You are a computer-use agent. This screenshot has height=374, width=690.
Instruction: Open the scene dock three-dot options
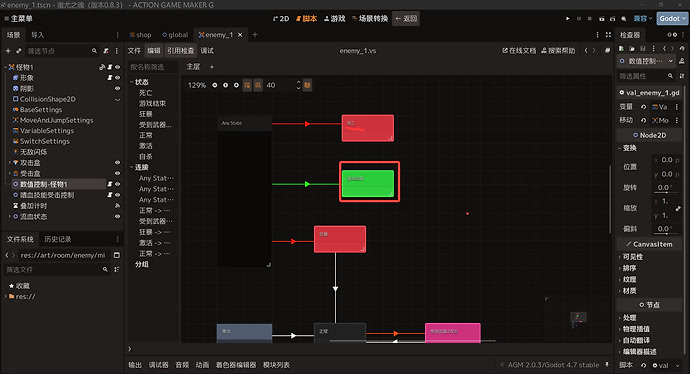(x=117, y=51)
